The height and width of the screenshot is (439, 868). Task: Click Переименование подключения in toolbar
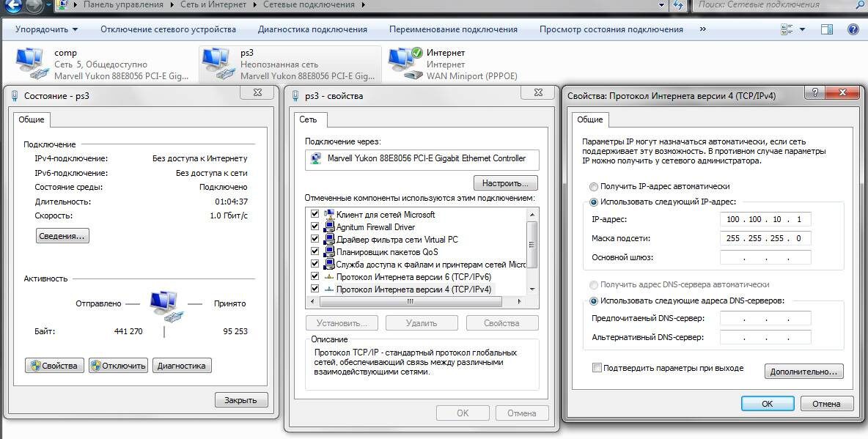click(x=453, y=29)
